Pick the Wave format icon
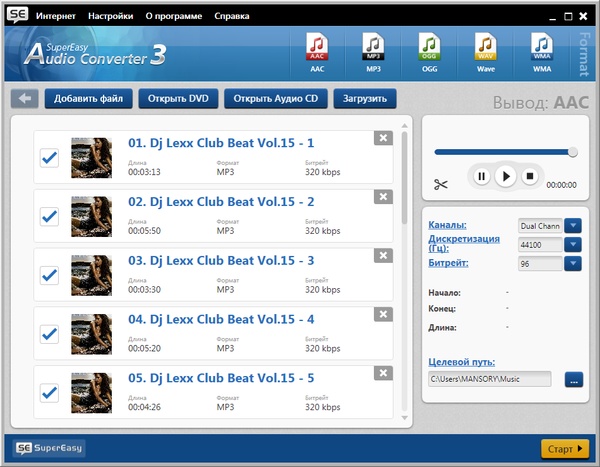This screenshot has height=467, width=600. point(485,53)
